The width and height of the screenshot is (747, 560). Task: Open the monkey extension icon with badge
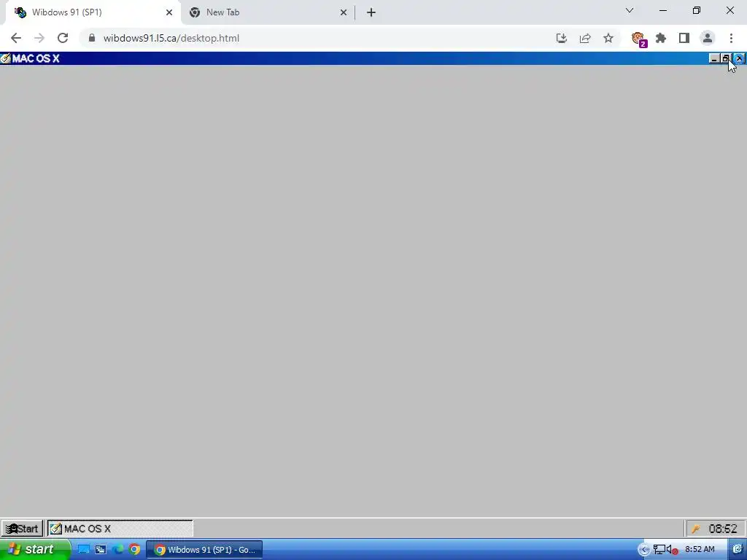(x=638, y=39)
